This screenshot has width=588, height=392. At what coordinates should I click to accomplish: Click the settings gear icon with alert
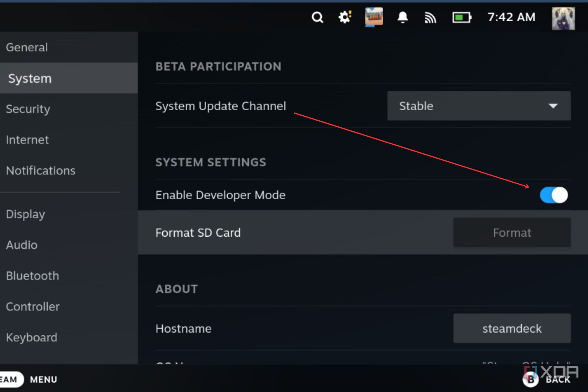click(345, 17)
